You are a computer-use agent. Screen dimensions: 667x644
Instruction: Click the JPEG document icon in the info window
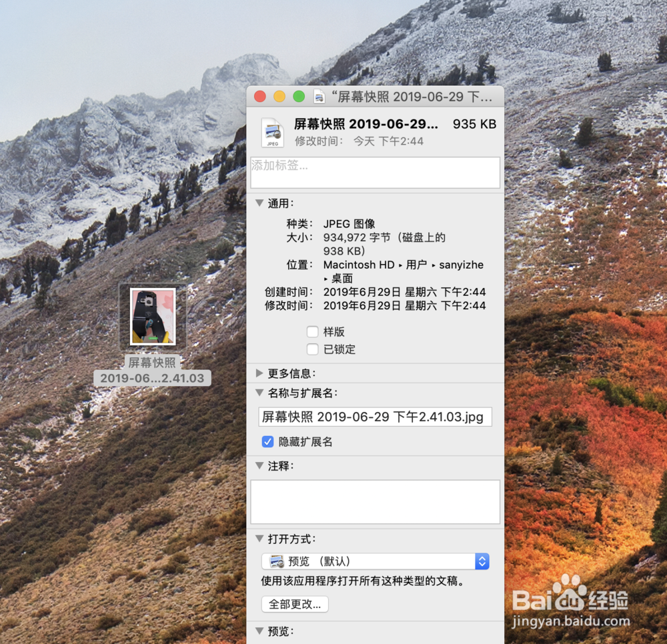click(x=272, y=131)
